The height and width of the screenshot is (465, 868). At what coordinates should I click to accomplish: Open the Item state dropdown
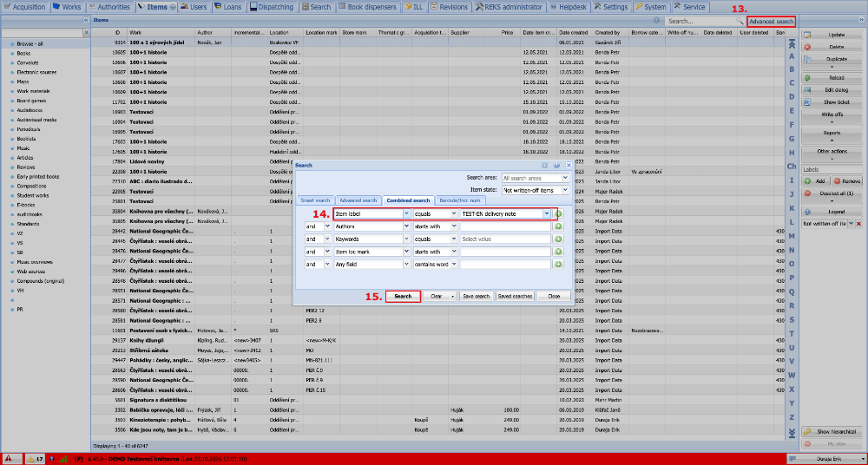[x=565, y=190]
